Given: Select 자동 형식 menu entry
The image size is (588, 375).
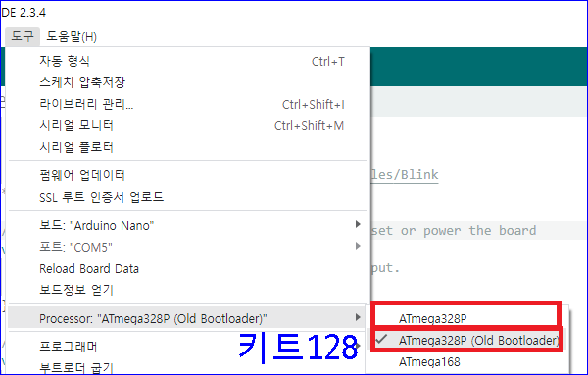Looking at the screenshot, I should tap(187, 61).
